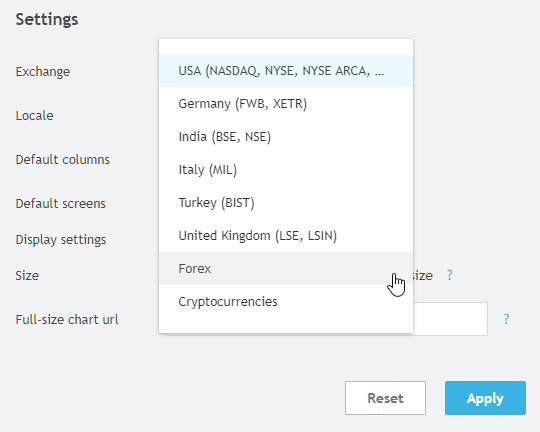Pick India (BSE, NSE) in the dropdown
540x432 pixels.
tap(286, 137)
